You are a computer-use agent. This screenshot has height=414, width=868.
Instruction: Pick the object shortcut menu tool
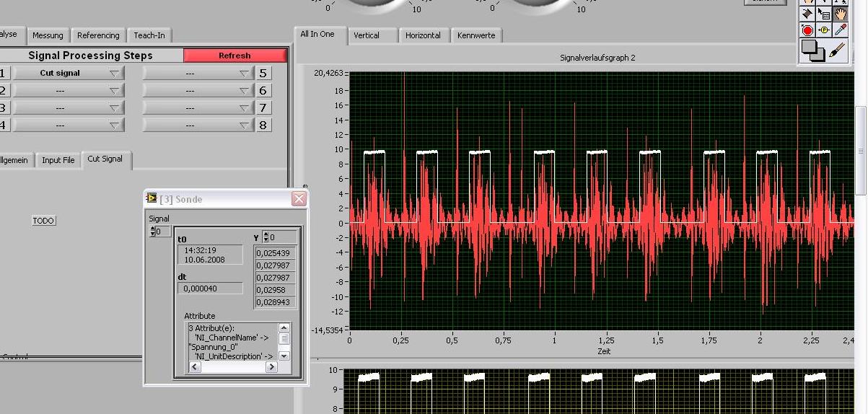(824, 14)
